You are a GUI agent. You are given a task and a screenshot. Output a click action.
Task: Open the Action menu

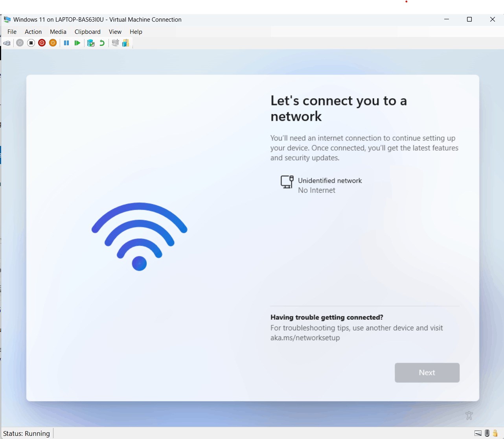(33, 32)
